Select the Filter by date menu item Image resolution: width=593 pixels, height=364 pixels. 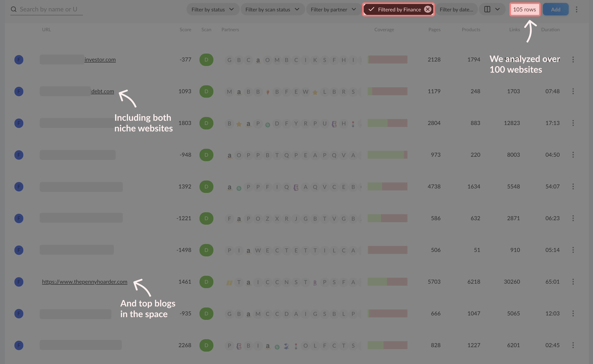coord(457,9)
